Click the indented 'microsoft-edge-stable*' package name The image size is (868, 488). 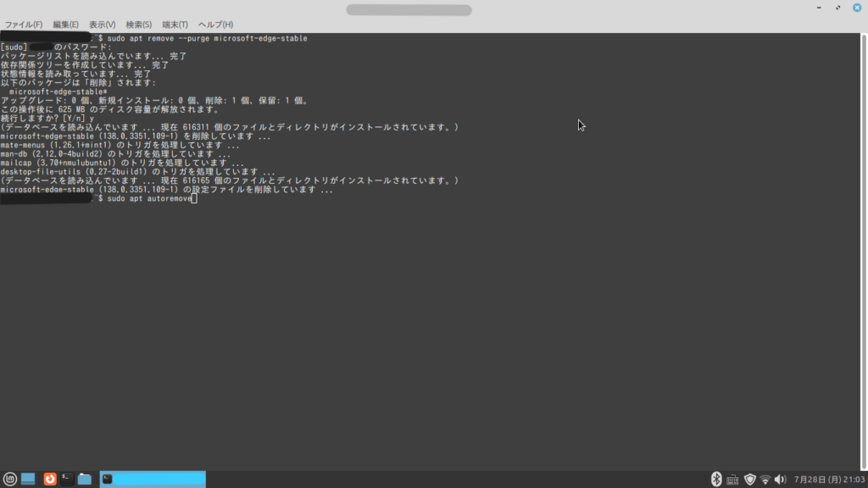[58, 91]
